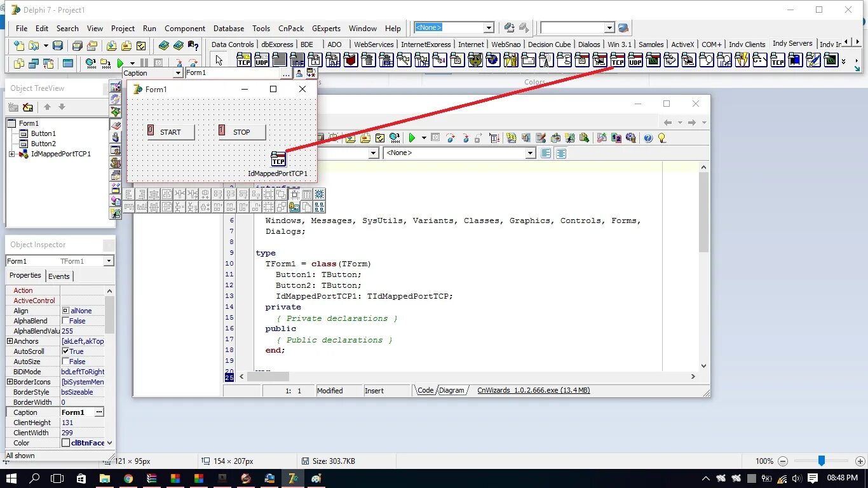Viewport: 868px width, 488px height.
Task: Click the CnWizards_1.0.2.666.exe status link
Action: [x=534, y=390]
